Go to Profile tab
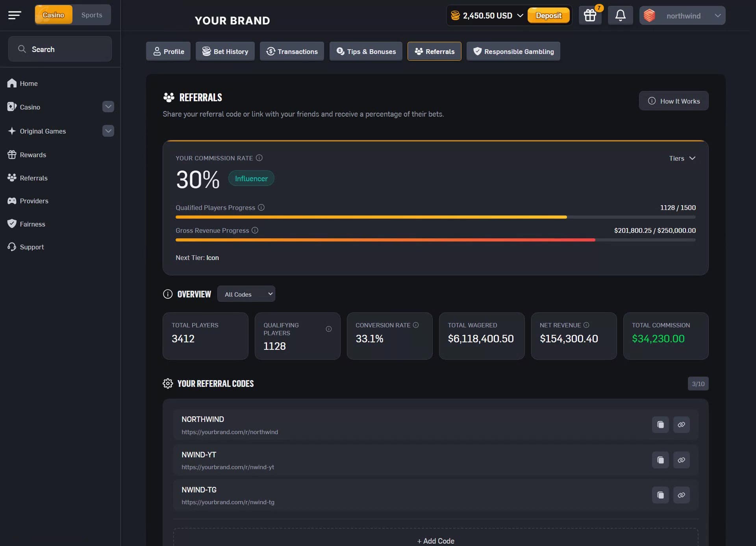The height and width of the screenshot is (546, 756). coord(168,51)
